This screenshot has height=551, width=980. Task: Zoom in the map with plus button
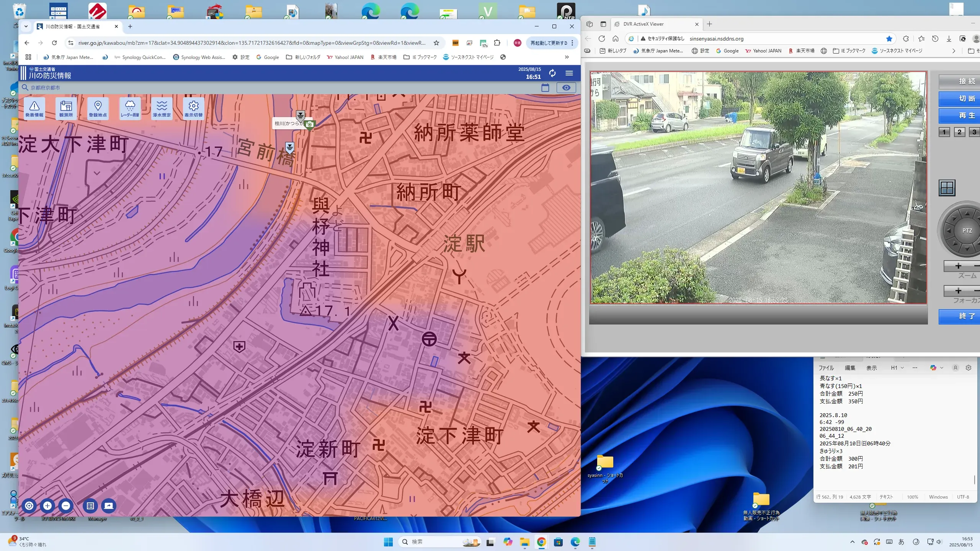click(x=47, y=506)
